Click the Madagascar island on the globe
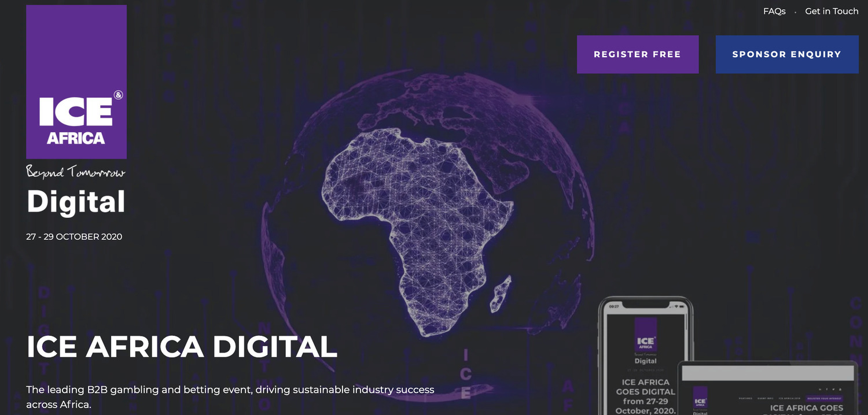Viewport: 868px width, 415px height. click(x=501, y=294)
